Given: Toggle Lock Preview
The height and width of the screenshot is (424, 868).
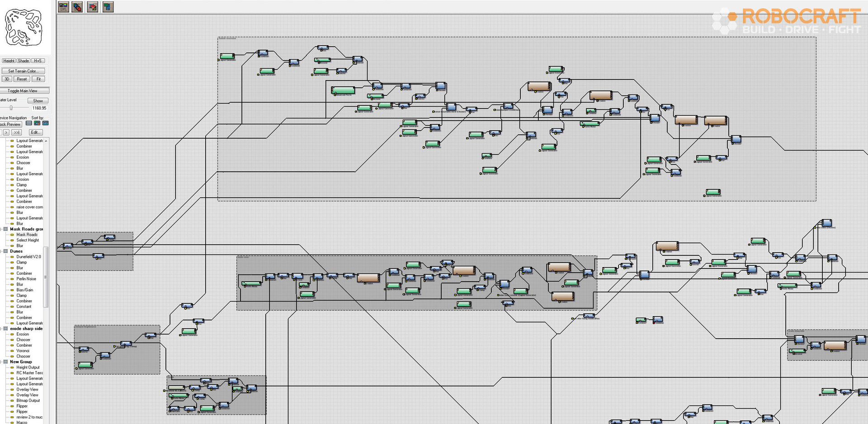Looking at the screenshot, I should [11, 124].
